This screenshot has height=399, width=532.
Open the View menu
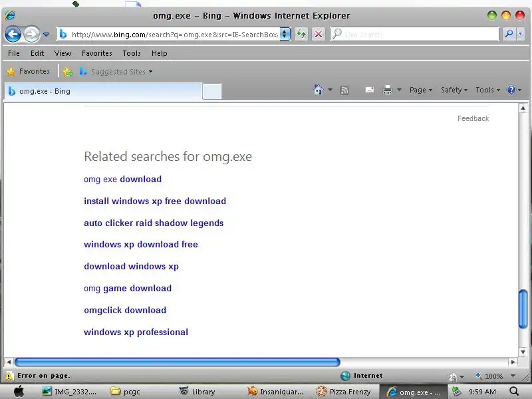tap(63, 53)
